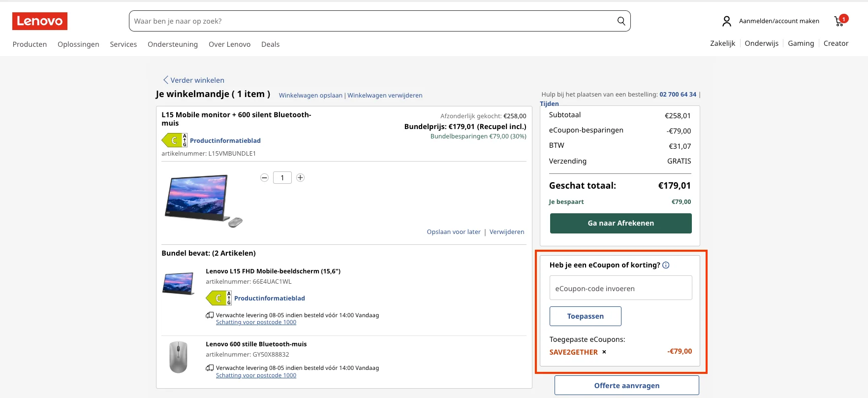Click Lenovo L15 FHD Mobile-beeldscherm title
The height and width of the screenshot is (398, 868).
273,271
